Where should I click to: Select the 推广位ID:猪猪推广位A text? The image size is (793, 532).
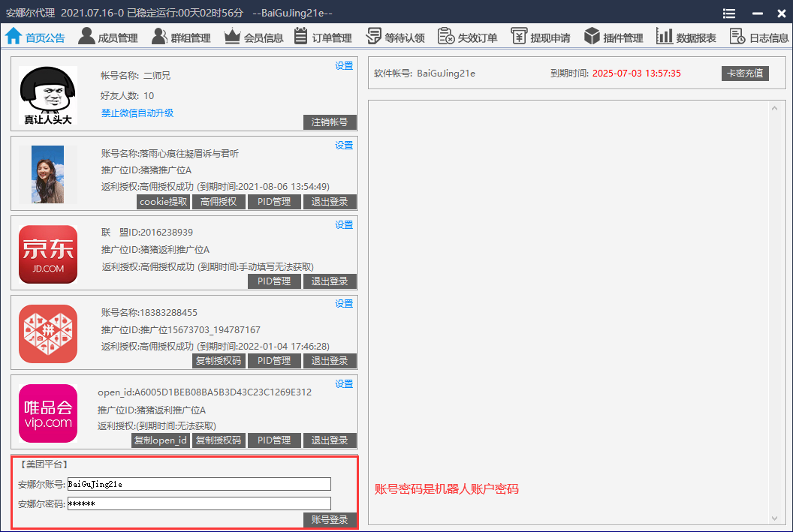[x=146, y=170]
